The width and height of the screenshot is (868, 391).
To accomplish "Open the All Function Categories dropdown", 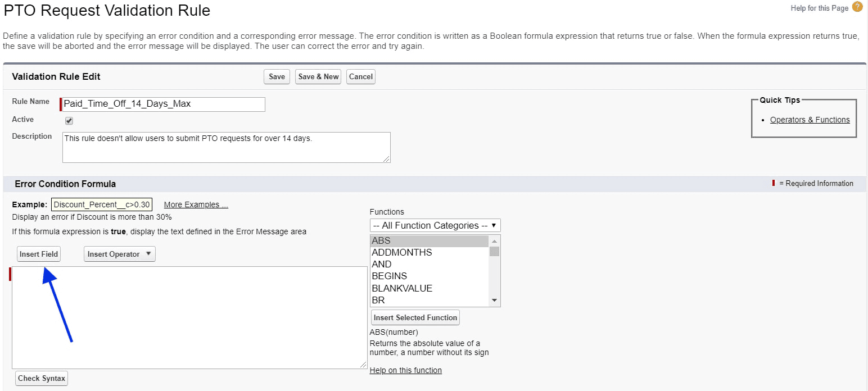I will click(x=435, y=225).
